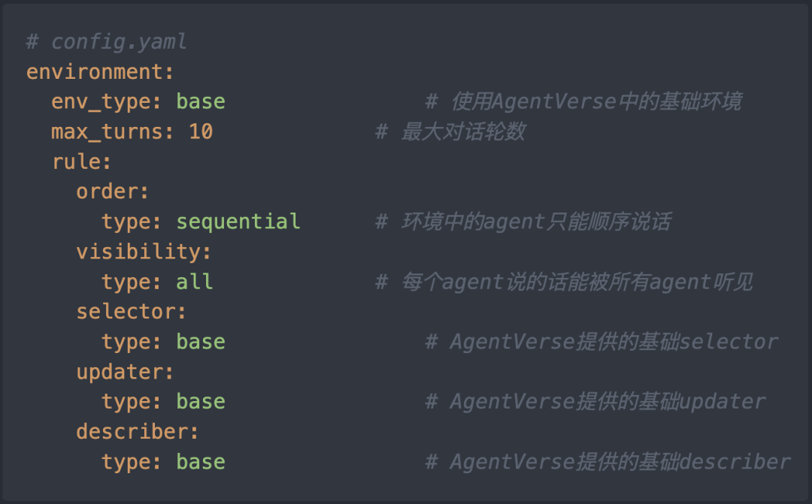Viewport: 812px width, 504px height.
Task: Click the 'base' value under describer
Action: pyautogui.click(x=201, y=462)
